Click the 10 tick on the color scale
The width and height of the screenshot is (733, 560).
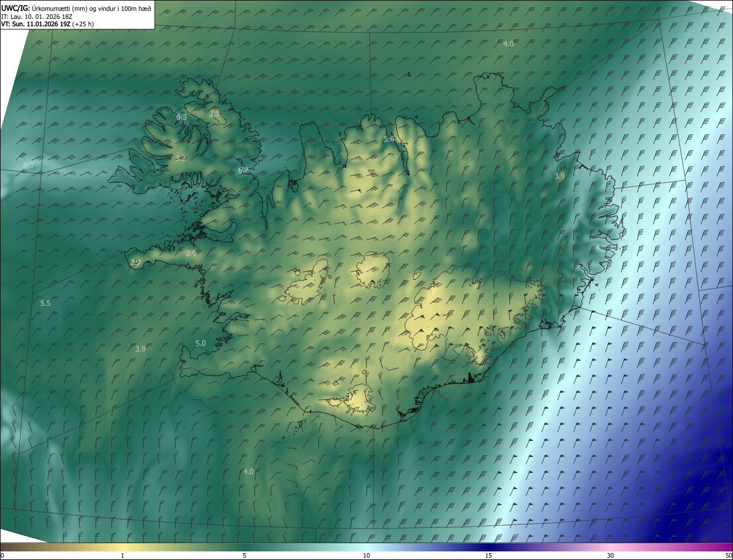point(366,555)
